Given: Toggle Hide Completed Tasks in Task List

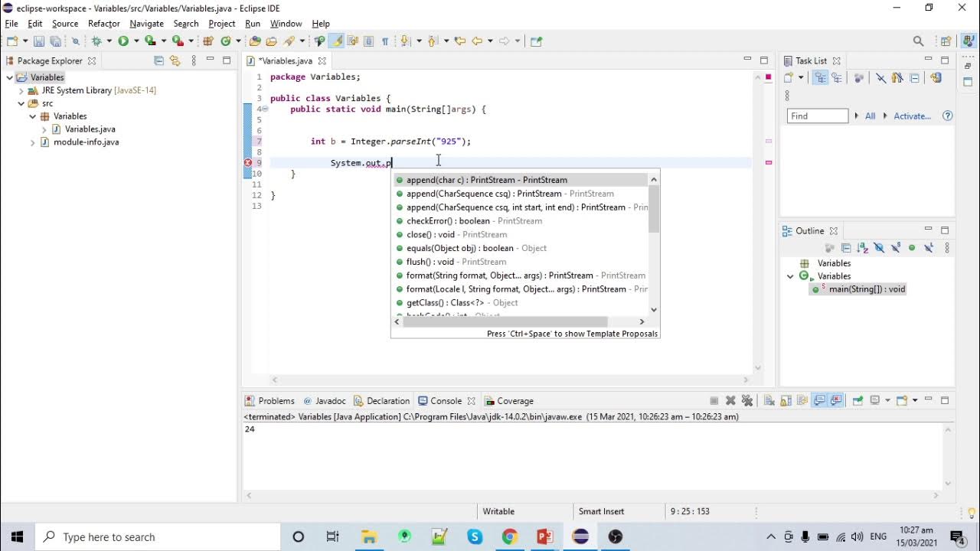Looking at the screenshot, I should [x=880, y=77].
